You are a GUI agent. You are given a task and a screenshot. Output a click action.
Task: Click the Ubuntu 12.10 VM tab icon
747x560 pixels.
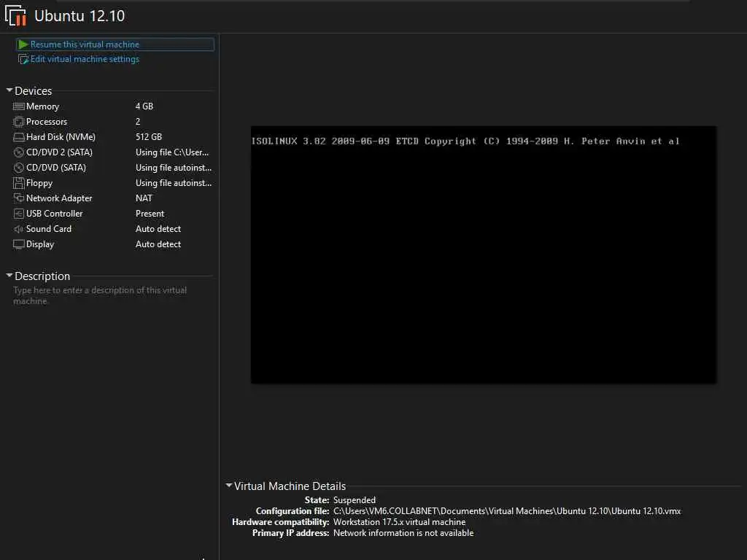coord(15,15)
